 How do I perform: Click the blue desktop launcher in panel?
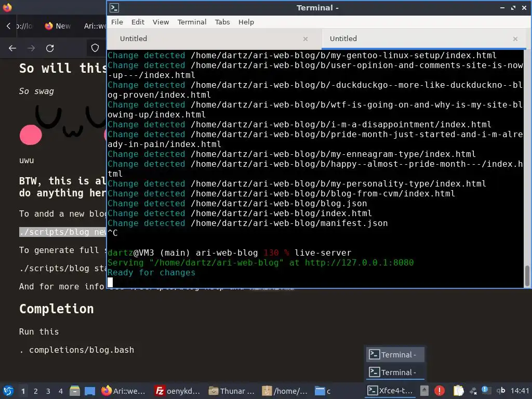point(90,391)
